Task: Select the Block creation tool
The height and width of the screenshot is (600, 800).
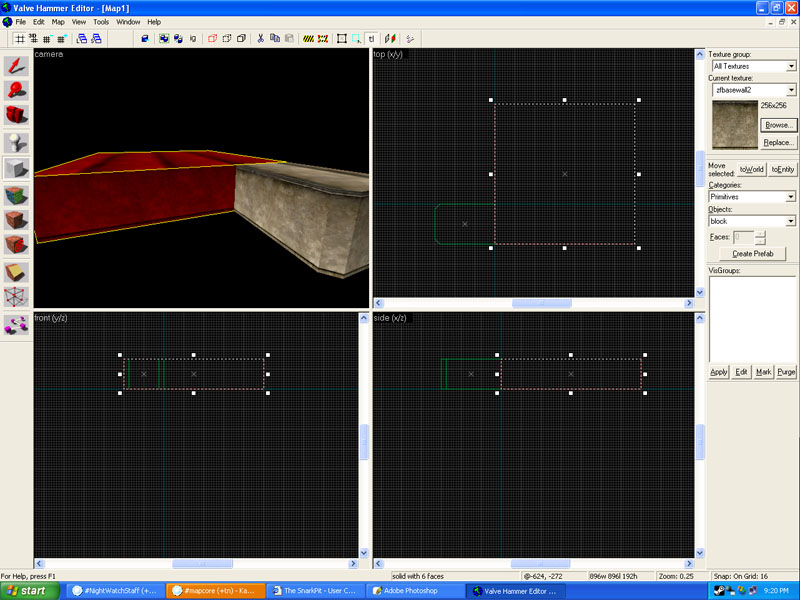Action: coord(16,168)
